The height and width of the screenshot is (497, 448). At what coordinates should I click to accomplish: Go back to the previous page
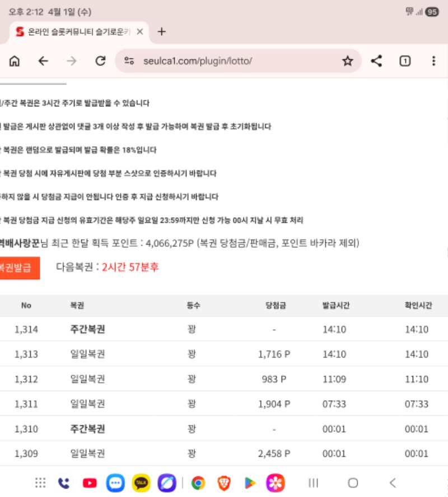pos(43,62)
